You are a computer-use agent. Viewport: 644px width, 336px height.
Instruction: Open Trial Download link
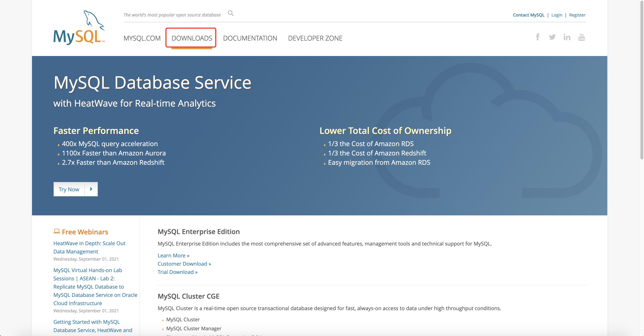coord(177,272)
